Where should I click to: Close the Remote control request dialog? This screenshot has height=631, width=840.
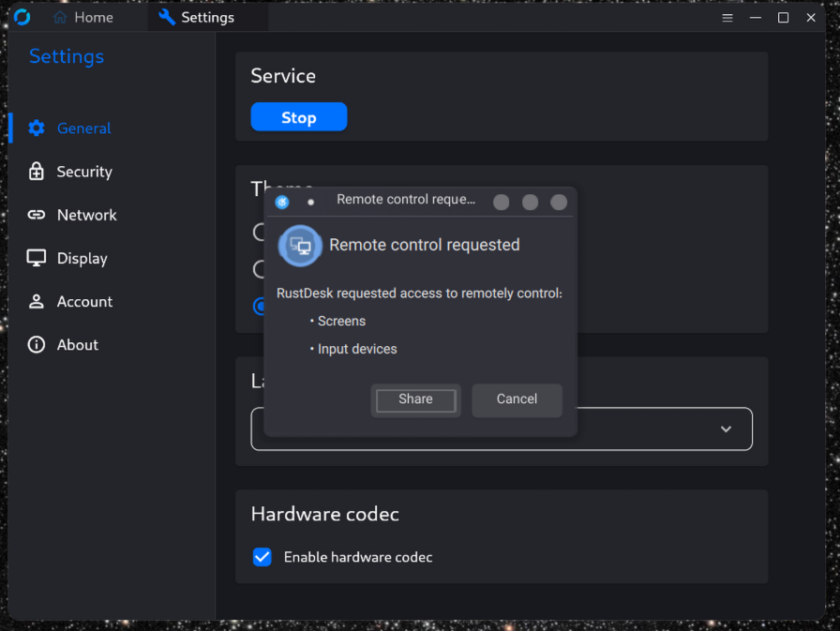pos(559,202)
